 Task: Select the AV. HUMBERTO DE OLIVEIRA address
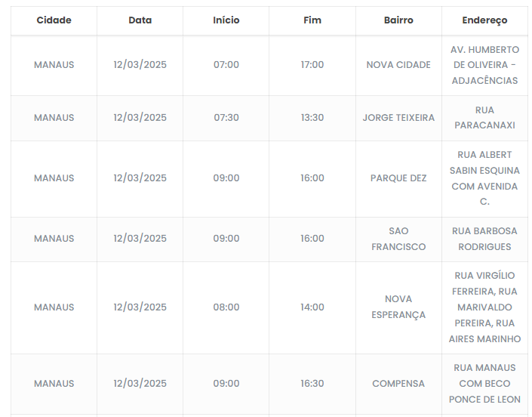pos(484,65)
